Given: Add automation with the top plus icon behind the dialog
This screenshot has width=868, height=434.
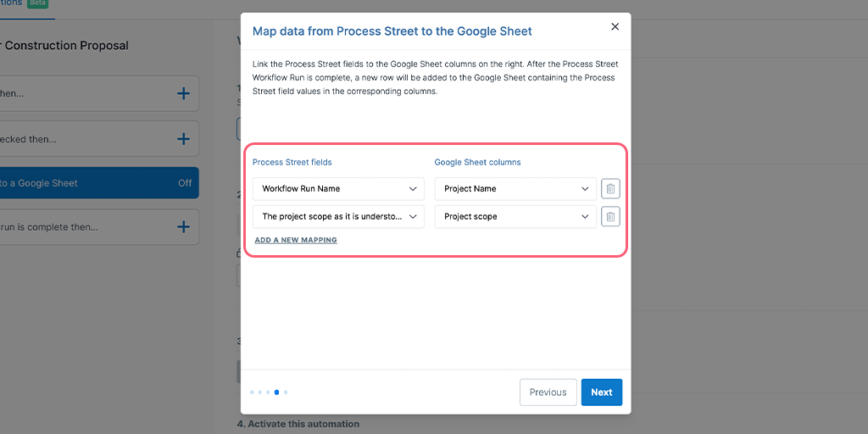Looking at the screenshot, I should [x=183, y=93].
